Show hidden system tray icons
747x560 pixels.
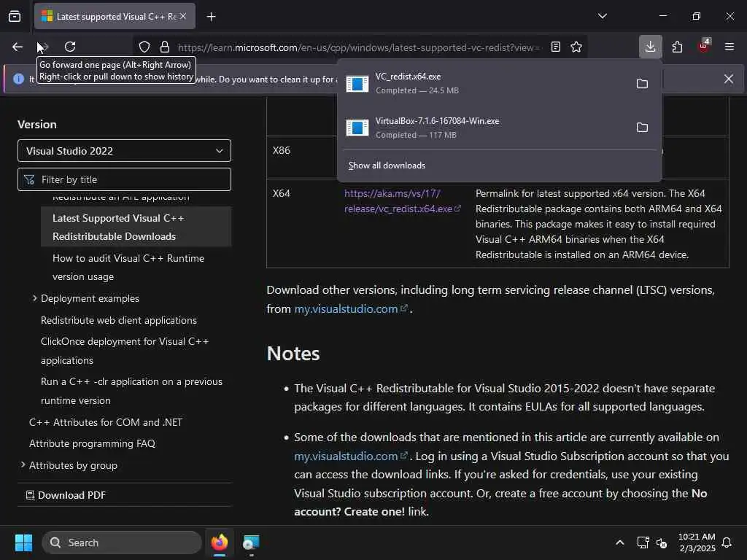(620, 542)
